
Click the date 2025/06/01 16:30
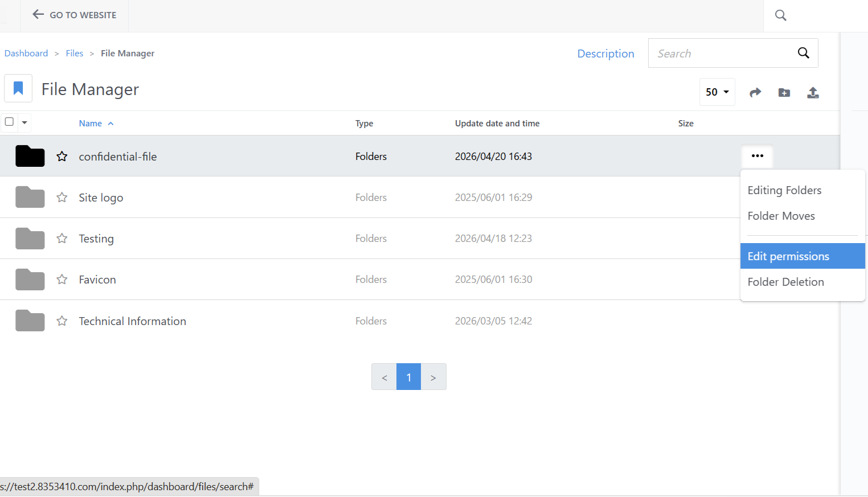pos(493,280)
